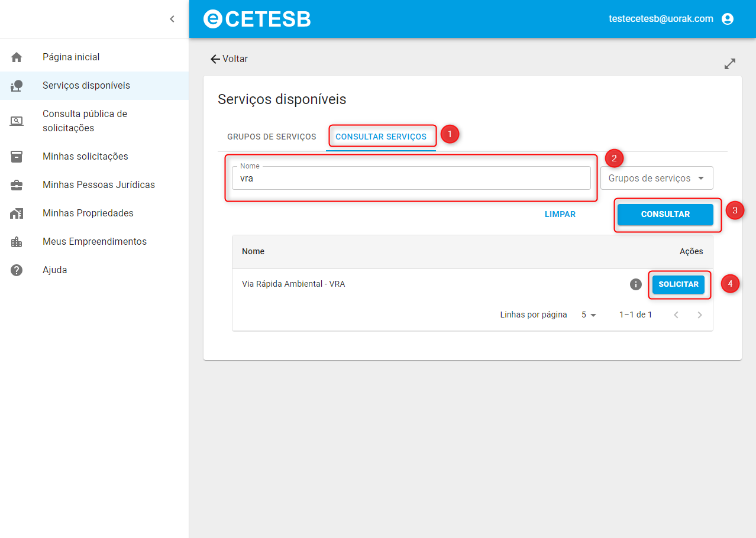Open the Grupos de serviços dropdown
This screenshot has height=538, width=756.
pyautogui.click(x=657, y=178)
